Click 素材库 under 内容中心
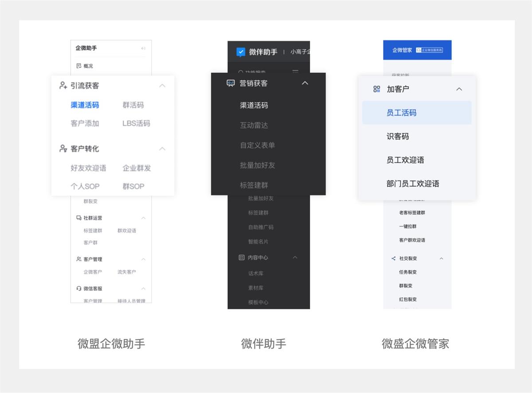This screenshot has width=532, height=393. pyautogui.click(x=256, y=288)
